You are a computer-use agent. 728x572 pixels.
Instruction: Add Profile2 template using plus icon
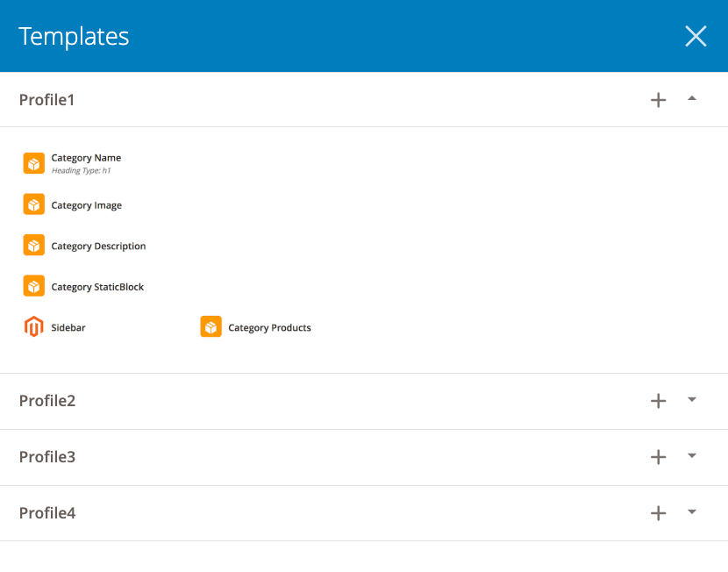(x=658, y=401)
